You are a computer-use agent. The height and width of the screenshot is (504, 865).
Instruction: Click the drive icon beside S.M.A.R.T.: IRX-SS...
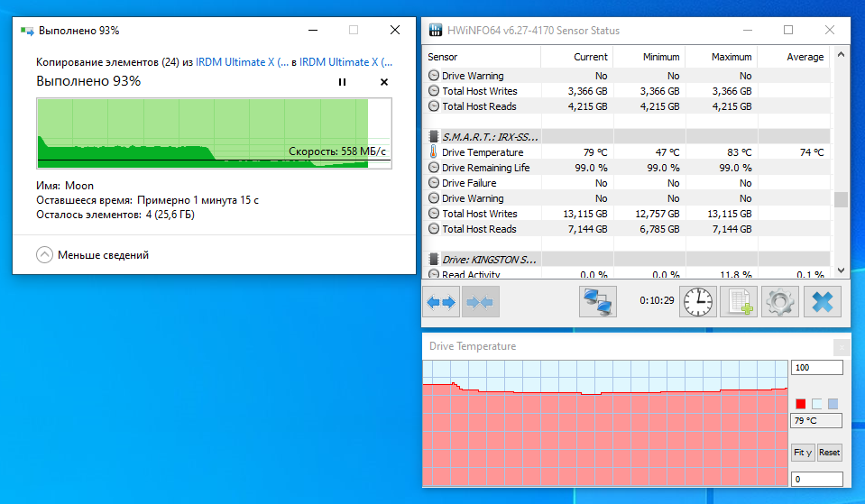coord(434,137)
